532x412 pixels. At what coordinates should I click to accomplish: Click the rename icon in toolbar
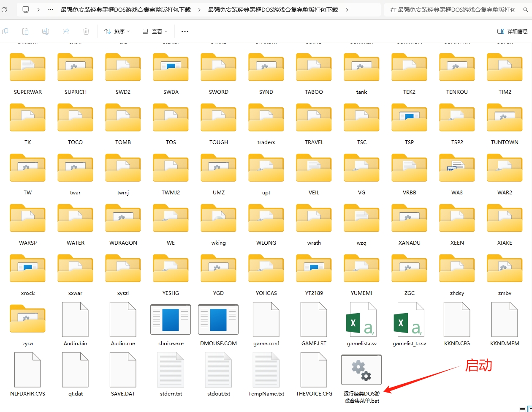point(46,31)
